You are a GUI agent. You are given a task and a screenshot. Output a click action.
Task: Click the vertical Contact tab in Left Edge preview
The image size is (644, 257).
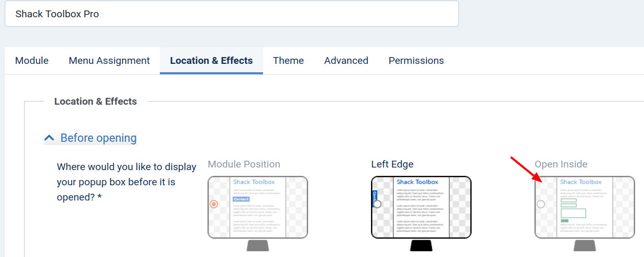pyautogui.click(x=374, y=196)
